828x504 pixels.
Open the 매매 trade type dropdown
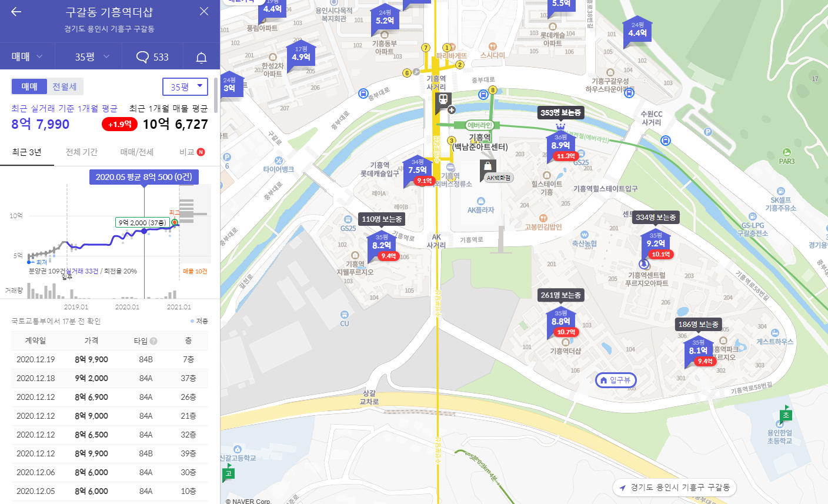pyautogui.click(x=28, y=56)
